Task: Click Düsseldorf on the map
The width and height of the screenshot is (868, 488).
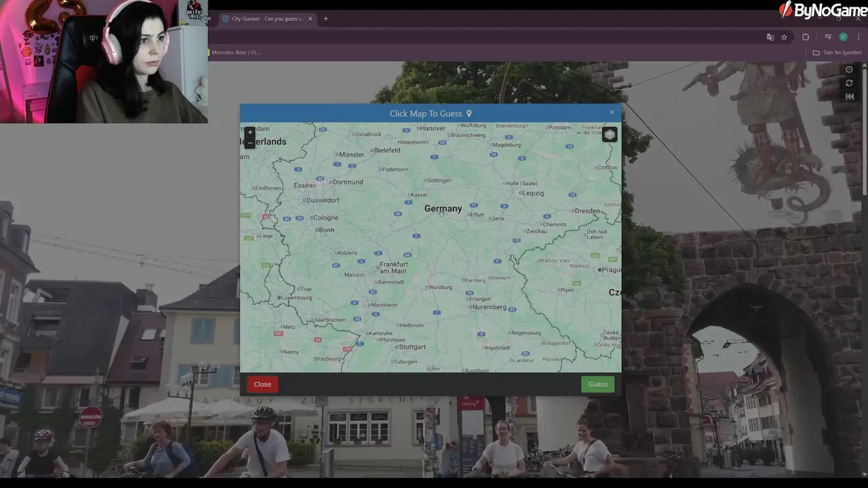Action: click(321, 201)
